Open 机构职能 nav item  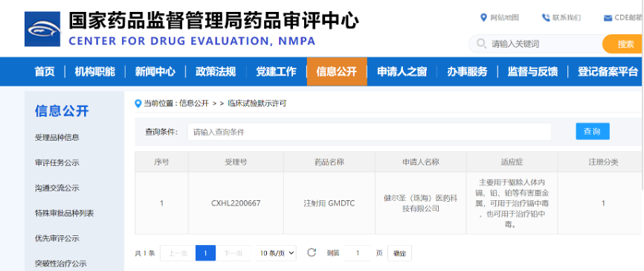[95, 71]
